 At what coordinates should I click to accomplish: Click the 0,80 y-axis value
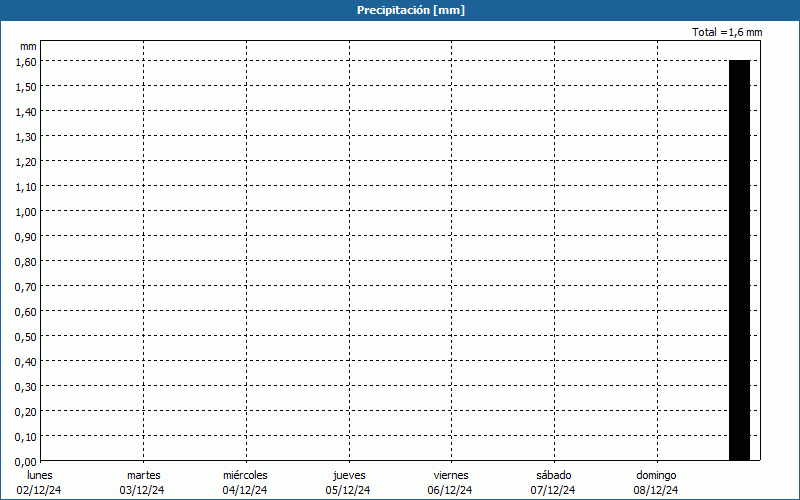26,262
